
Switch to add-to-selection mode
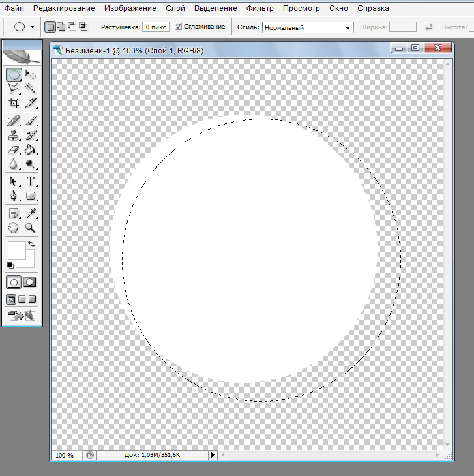pyautogui.click(x=61, y=27)
